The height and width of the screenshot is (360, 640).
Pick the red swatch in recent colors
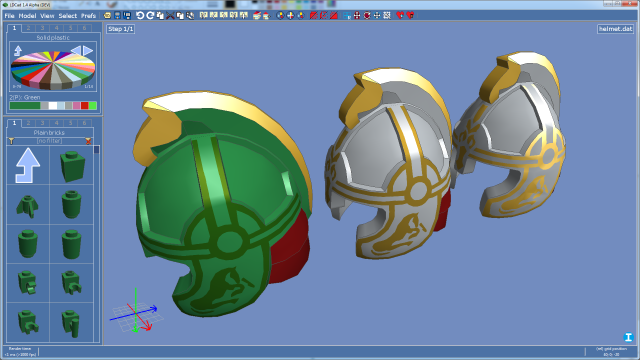pos(84,106)
